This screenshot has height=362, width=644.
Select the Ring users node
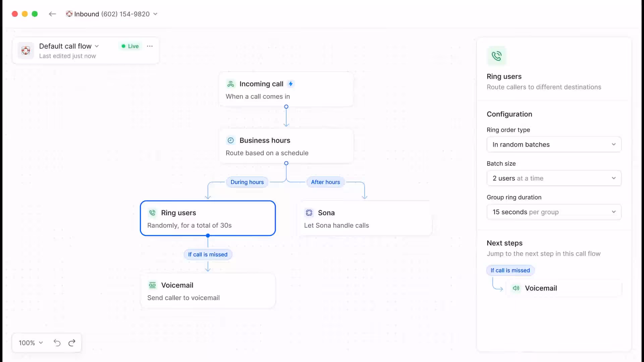coord(208,218)
